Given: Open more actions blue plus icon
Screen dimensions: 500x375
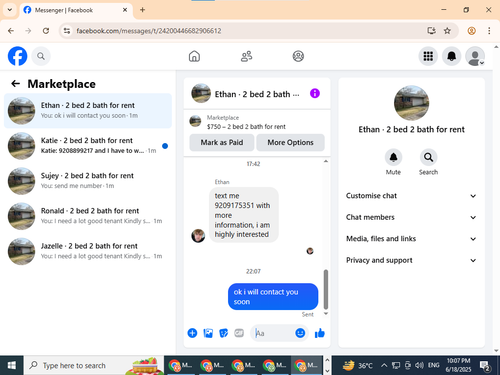Looking at the screenshot, I should tap(192, 333).
